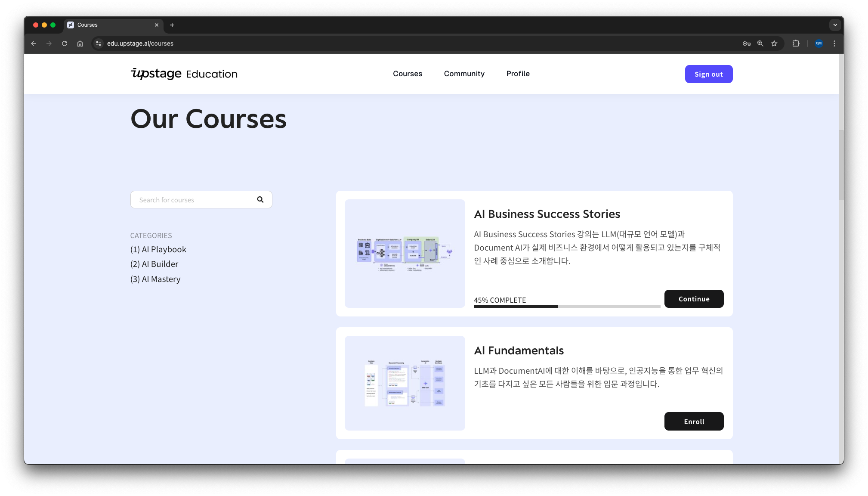This screenshot has width=868, height=496.
Task: Click the password key icon in address bar
Action: [747, 43]
